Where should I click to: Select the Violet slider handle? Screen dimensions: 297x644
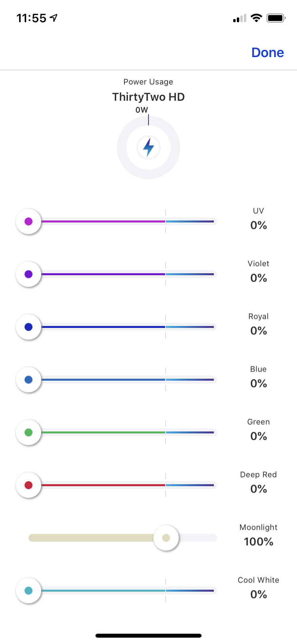point(29,274)
